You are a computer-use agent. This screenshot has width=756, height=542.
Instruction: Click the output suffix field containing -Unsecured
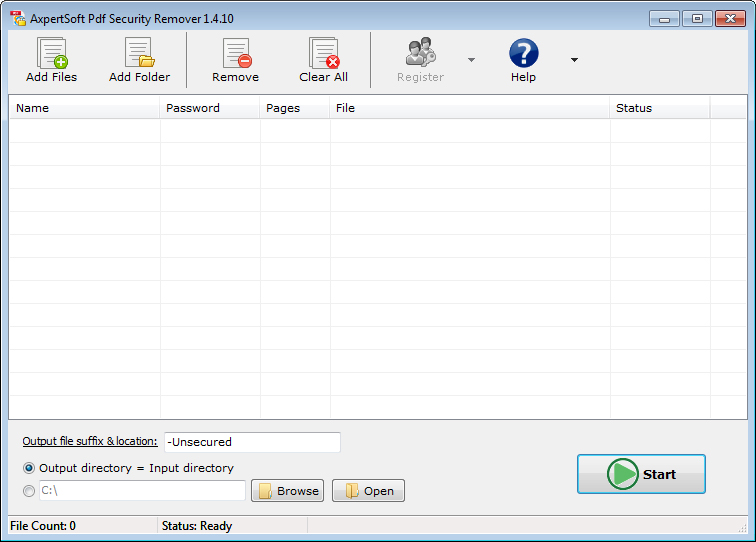click(252, 442)
